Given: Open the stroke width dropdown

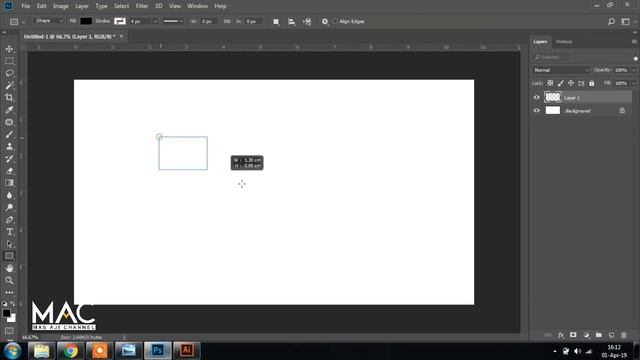Looking at the screenshot, I should tap(155, 21).
